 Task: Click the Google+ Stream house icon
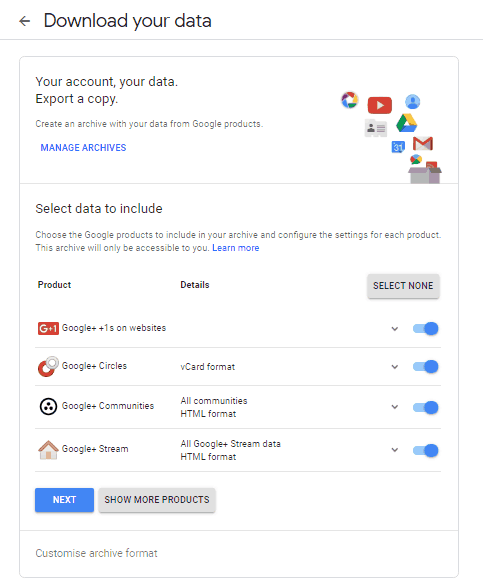(48, 450)
